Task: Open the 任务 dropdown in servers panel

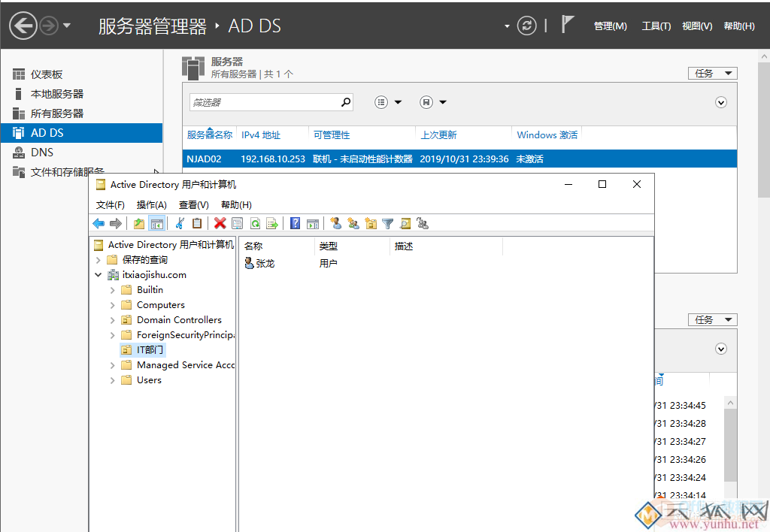Action: [712, 73]
